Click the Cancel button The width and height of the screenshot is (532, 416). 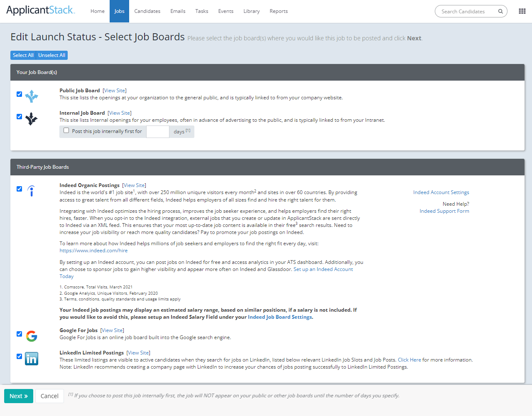(x=49, y=396)
